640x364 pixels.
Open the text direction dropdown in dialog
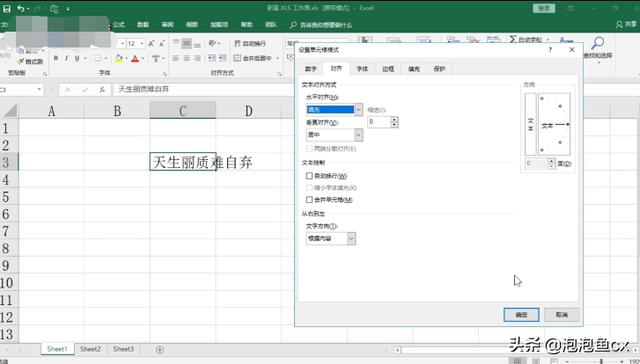coord(351,238)
